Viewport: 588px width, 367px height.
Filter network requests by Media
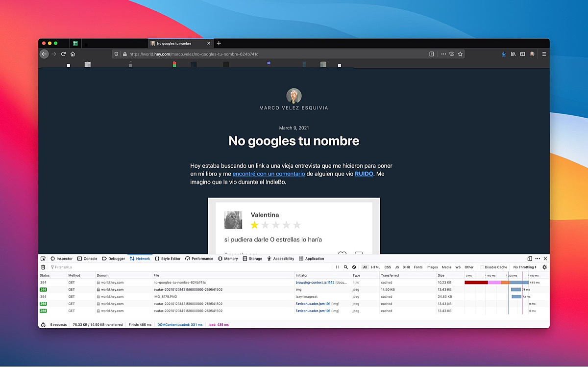[446, 267]
